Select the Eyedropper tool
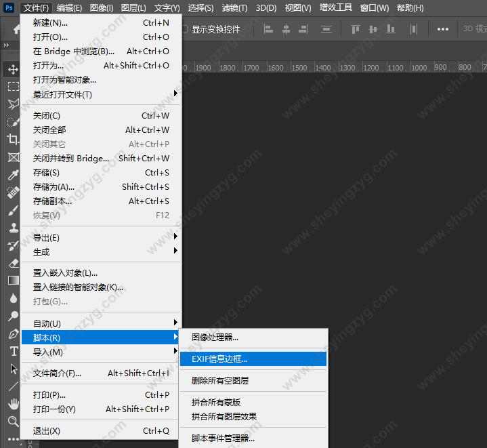Image resolution: width=487 pixels, height=448 pixels. click(x=13, y=175)
